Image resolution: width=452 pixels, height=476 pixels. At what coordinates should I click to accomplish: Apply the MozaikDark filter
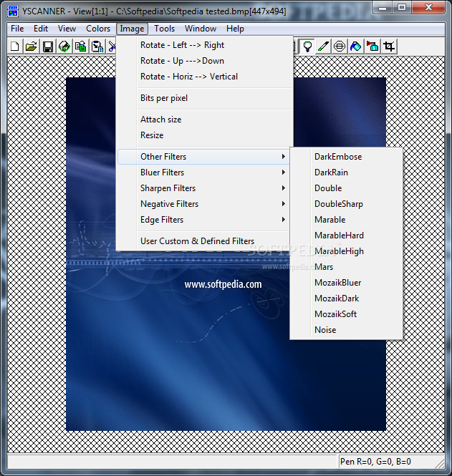tap(346, 298)
